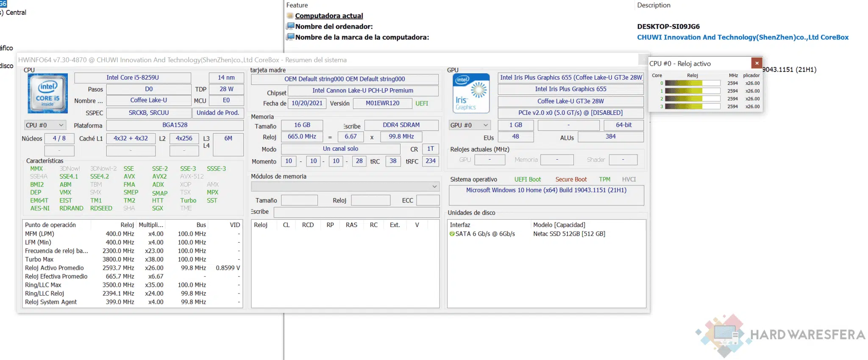Viewport: 868px width, 360px height.
Task: Click the 14 nm process value
Action: click(226, 78)
